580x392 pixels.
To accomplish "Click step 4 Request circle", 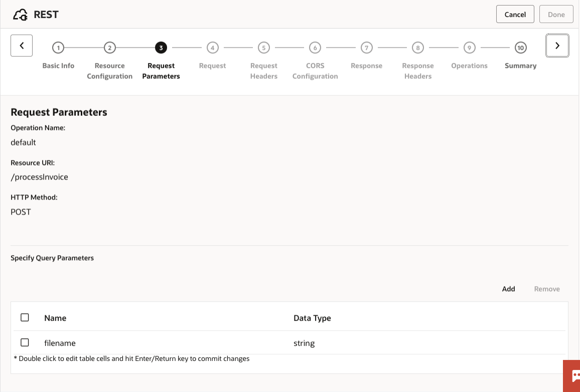I will pyautogui.click(x=212, y=48).
